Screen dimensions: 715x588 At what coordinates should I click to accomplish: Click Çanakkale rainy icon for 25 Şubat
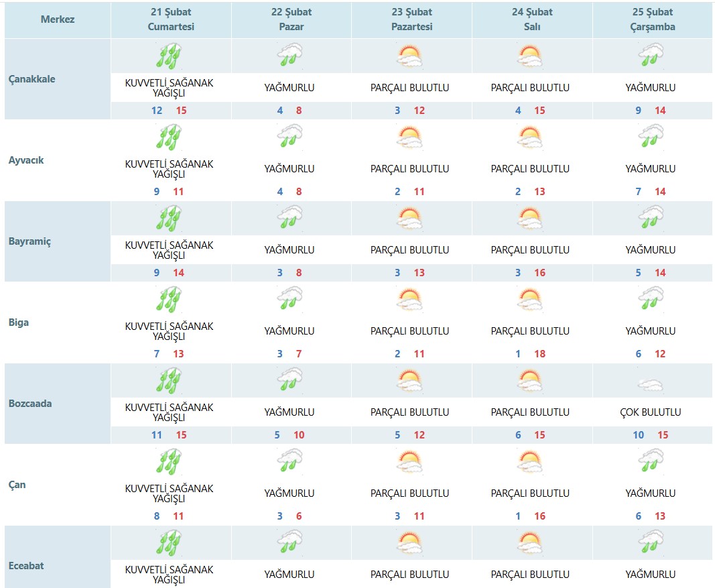650,56
